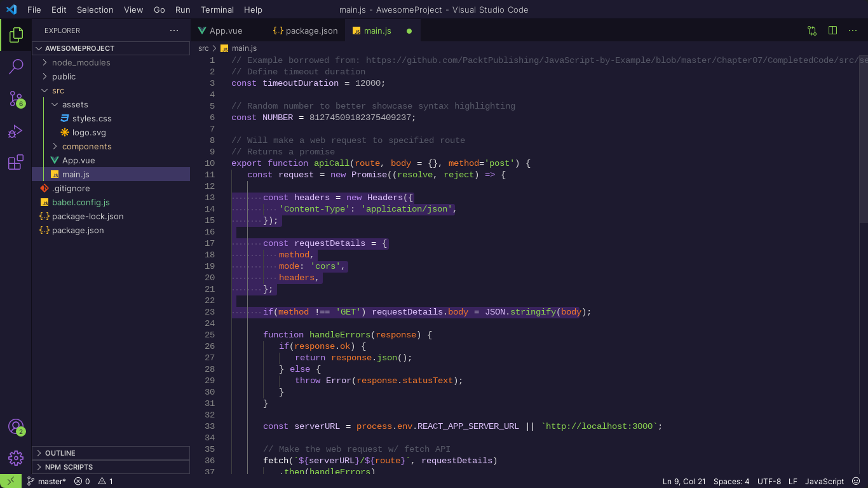Open the Edit menu

click(59, 10)
